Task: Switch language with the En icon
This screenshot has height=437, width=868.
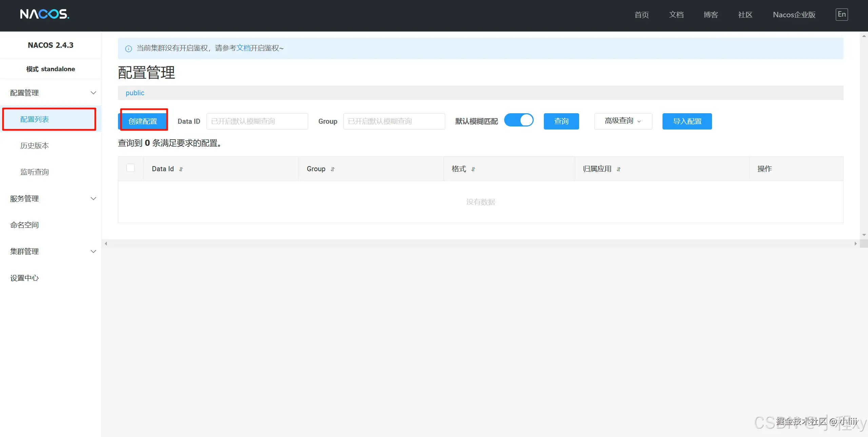Action: 842,15
